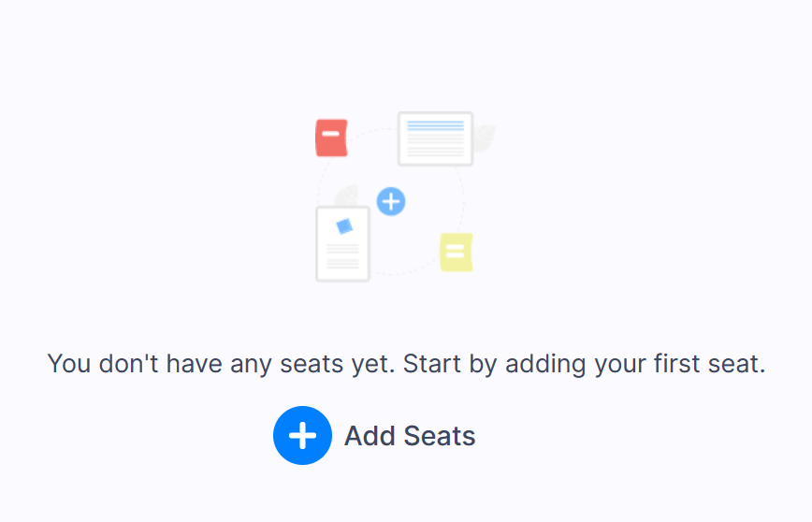Click the small light-blue plus circle in the illustration
Image resolution: width=812 pixels, height=522 pixels.
pos(391,201)
